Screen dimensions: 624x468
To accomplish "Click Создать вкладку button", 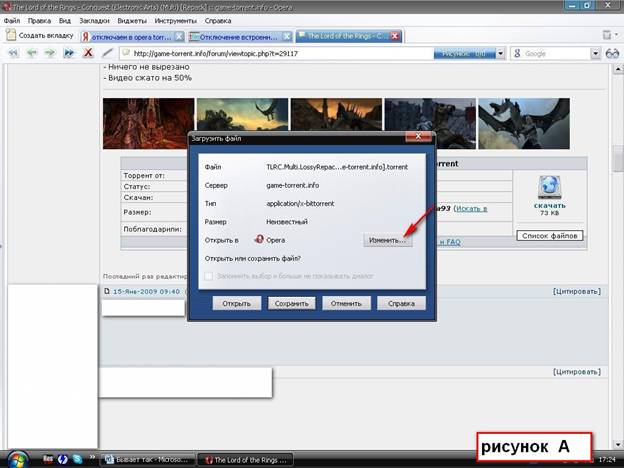I will [x=40, y=35].
